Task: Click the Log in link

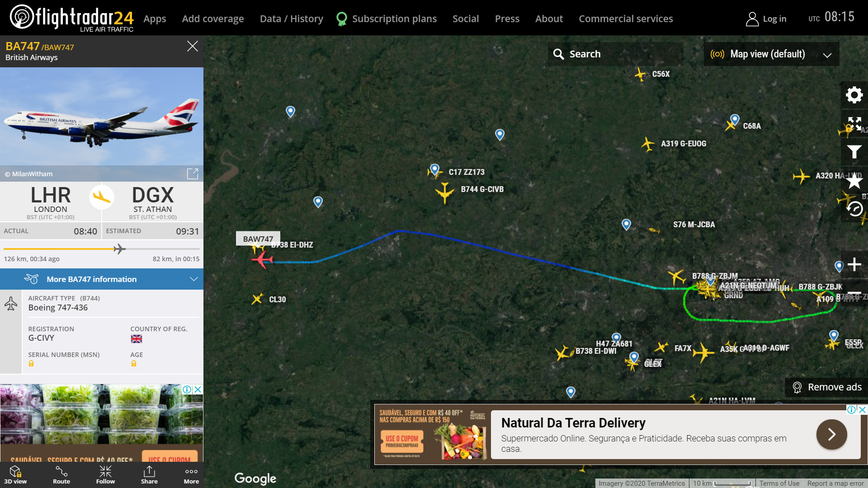Action: click(x=766, y=19)
